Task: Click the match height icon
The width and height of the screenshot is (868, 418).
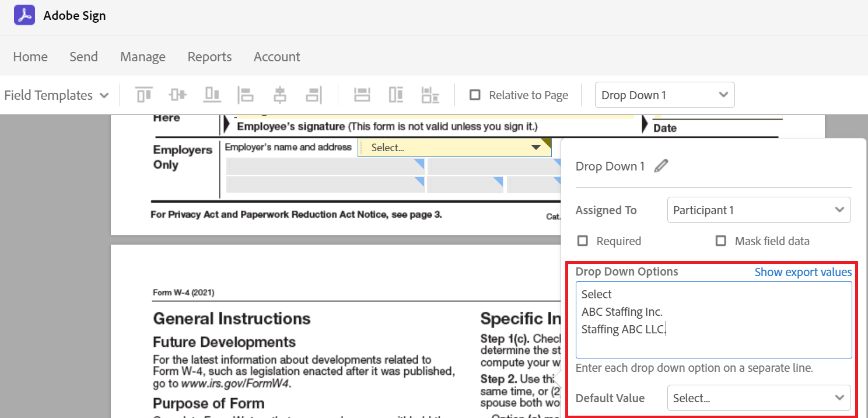Action: coord(396,95)
